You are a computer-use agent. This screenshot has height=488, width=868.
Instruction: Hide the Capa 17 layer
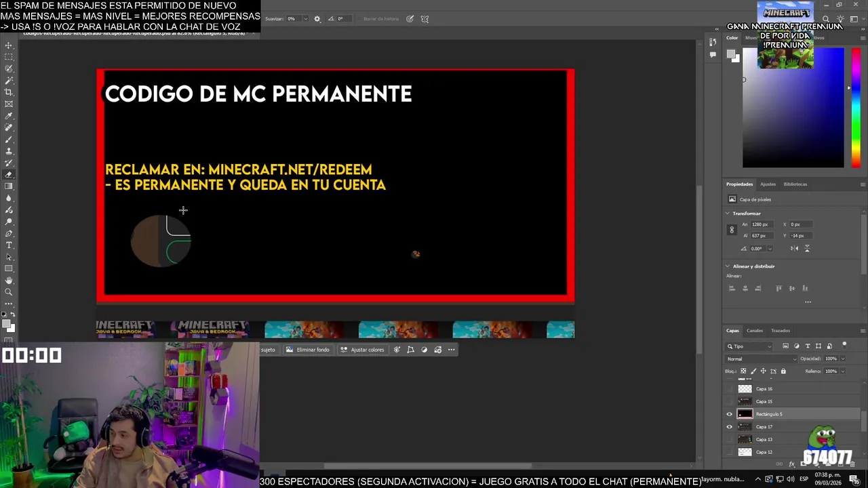(730, 427)
